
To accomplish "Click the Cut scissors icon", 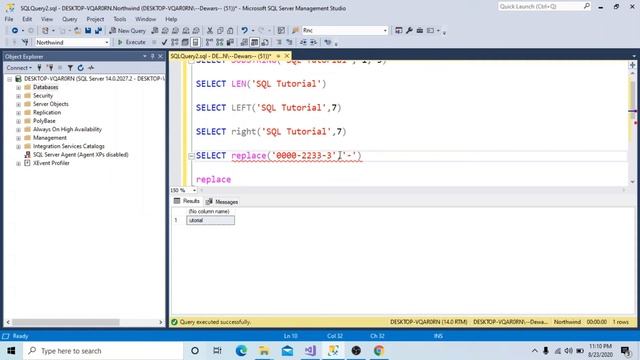I will (210, 31).
